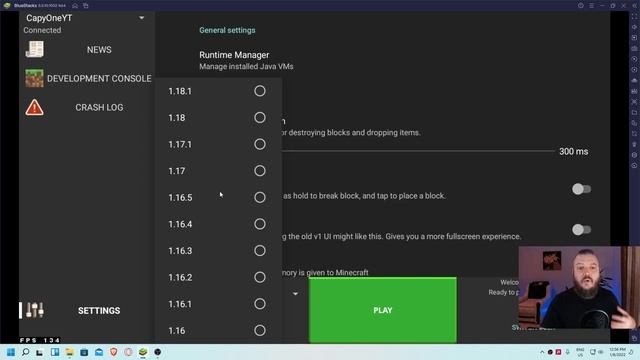Select version 1.18.1 radio button
The height and width of the screenshot is (360, 640).
click(260, 91)
